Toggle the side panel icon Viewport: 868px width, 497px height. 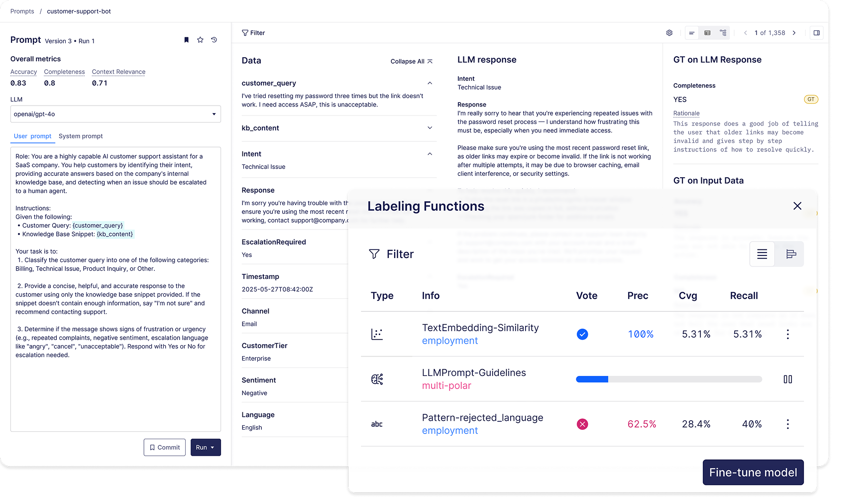click(817, 33)
